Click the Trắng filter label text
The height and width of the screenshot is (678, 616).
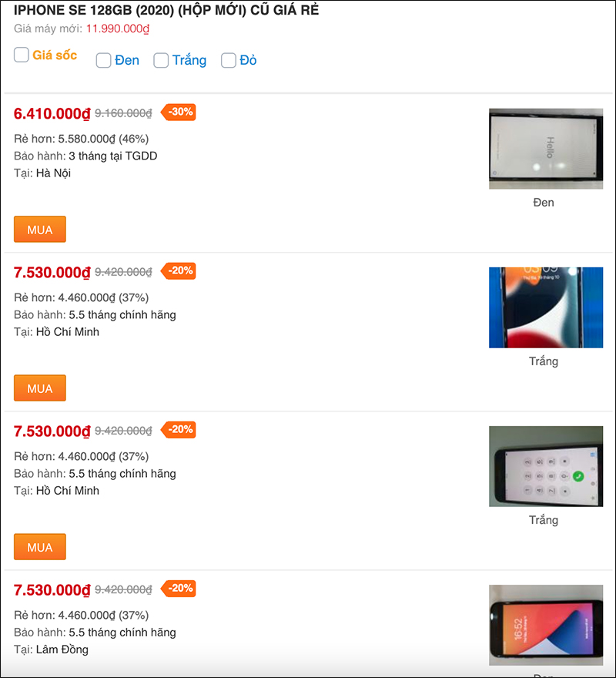[x=189, y=60]
